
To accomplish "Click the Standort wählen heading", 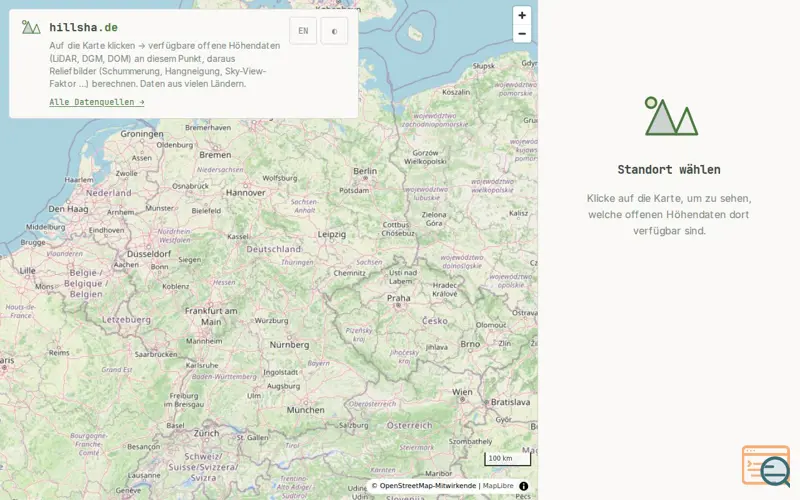I will click(669, 169).
